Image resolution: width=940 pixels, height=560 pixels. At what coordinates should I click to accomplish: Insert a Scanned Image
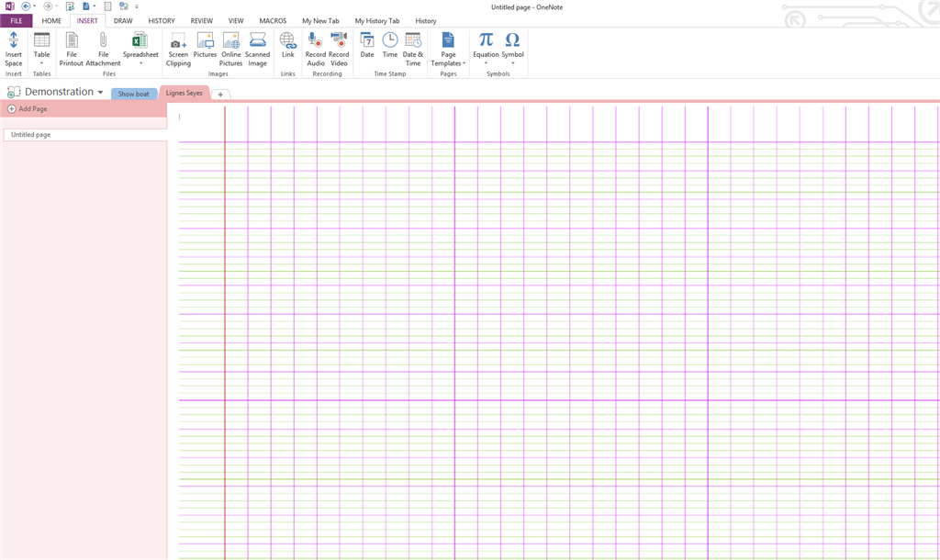(257, 50)
